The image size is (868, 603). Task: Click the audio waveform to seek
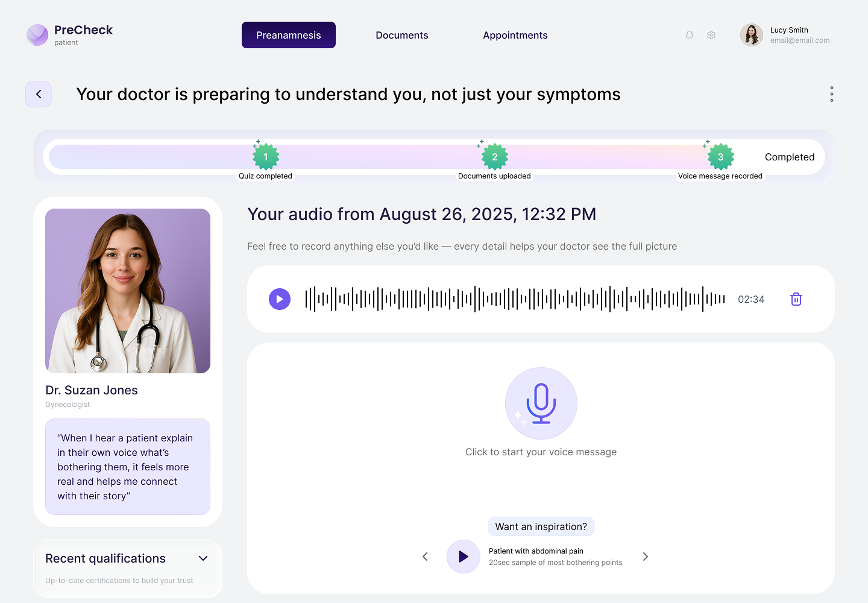pyautogui.click(x=515, y=299)
